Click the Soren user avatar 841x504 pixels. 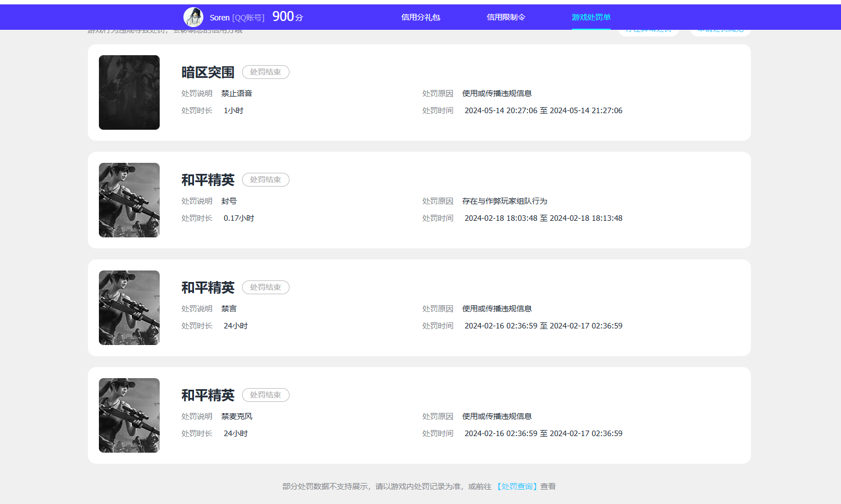coord(193,17)
